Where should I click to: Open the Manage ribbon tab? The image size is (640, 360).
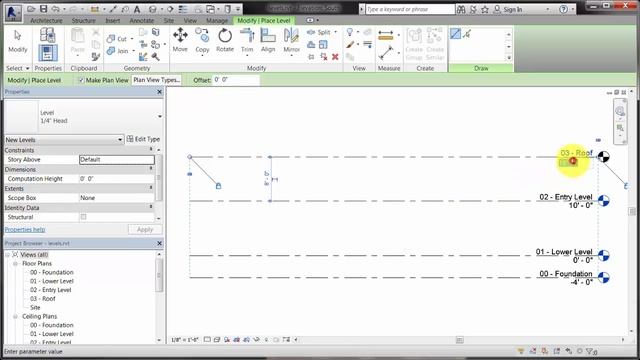(x=217, y=20)
